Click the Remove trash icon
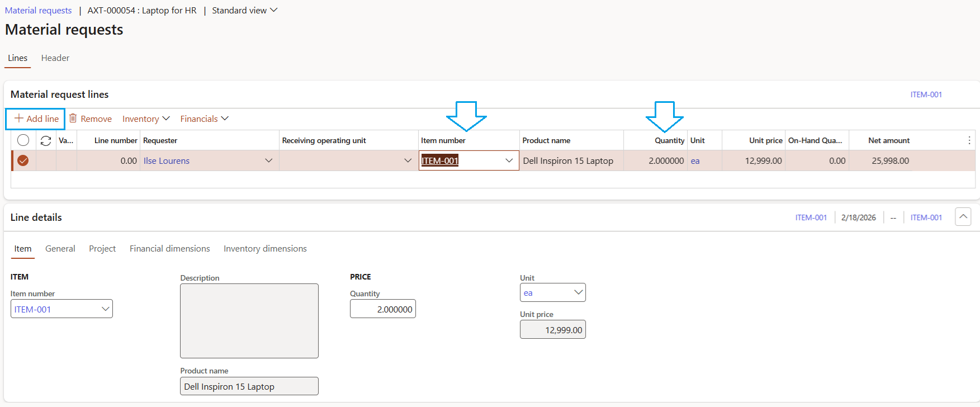Viewport: 980px width, 407px height. (73, 119)
